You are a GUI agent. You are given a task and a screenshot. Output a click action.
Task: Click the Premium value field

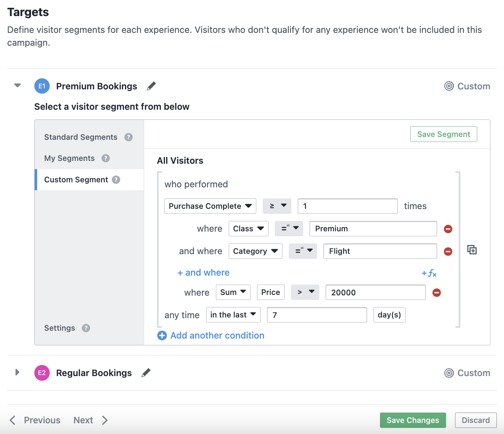click(x=373, y=228)
